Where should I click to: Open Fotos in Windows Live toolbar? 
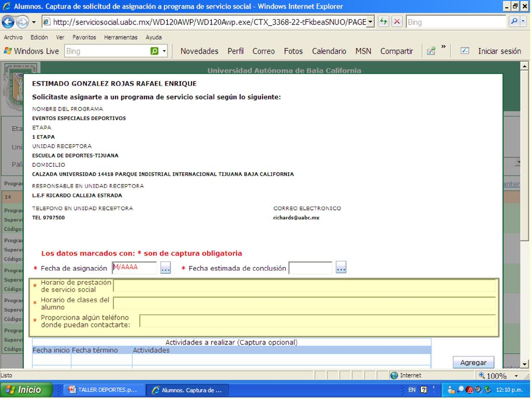click(293, 51)
